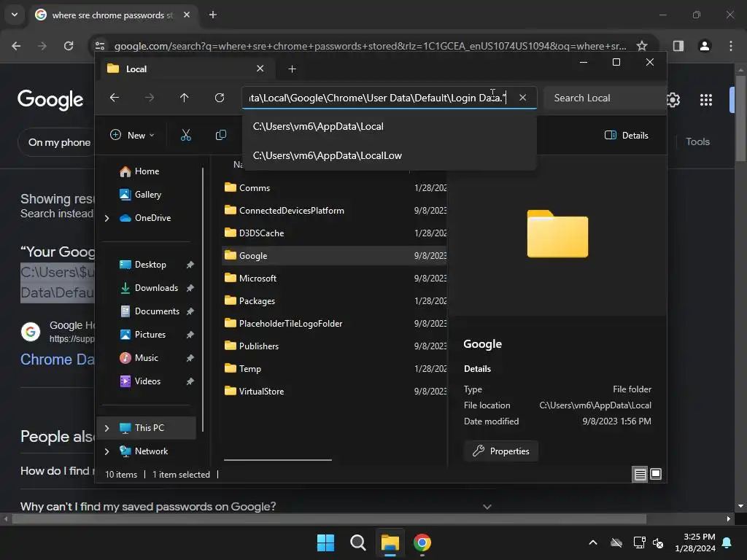
Task: Toggle the Details pane button
Action: point(627,135)
